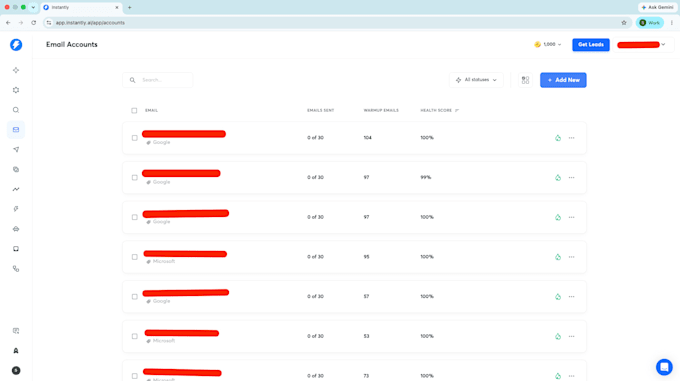The height and width of the screenshot is (381, 680).
Task: Click the warmup flame icon in 95 row
Action: coord(558,257)
